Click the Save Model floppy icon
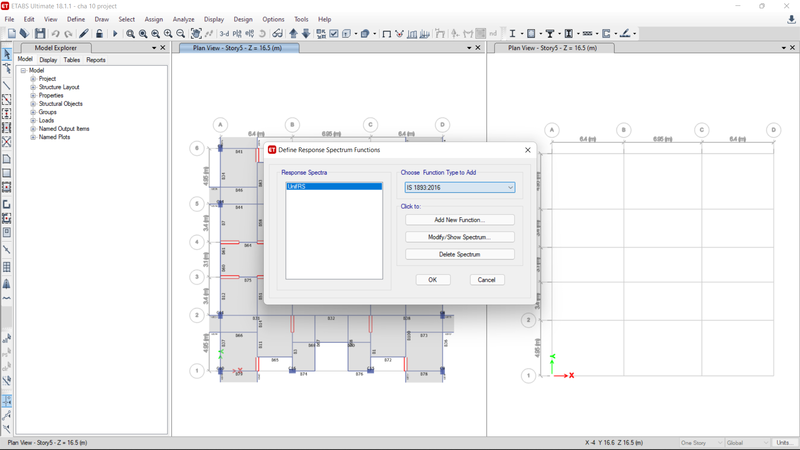The height and width of the screenshot is (450, 800). [x=40, y=34]
